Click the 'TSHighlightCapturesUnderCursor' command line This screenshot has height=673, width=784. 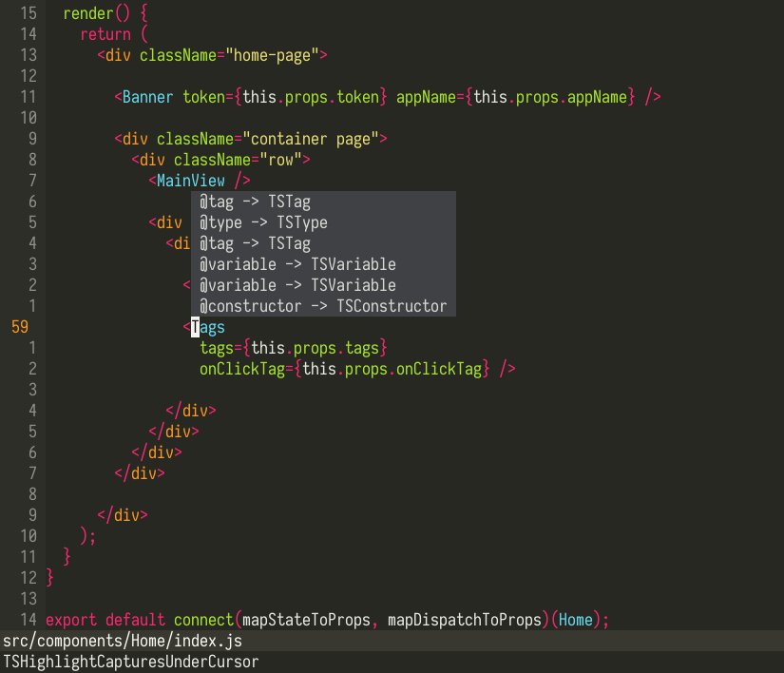click(131, 662)
